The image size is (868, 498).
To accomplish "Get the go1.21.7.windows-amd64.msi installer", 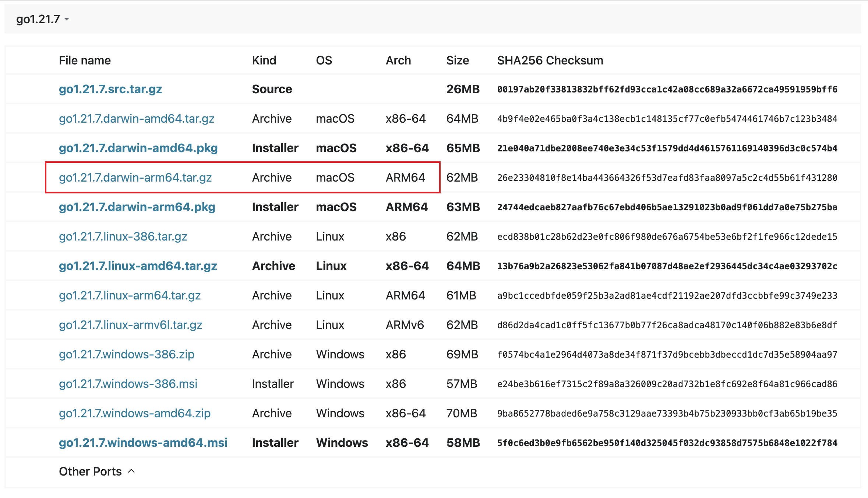I will click(x=143, y=443).
